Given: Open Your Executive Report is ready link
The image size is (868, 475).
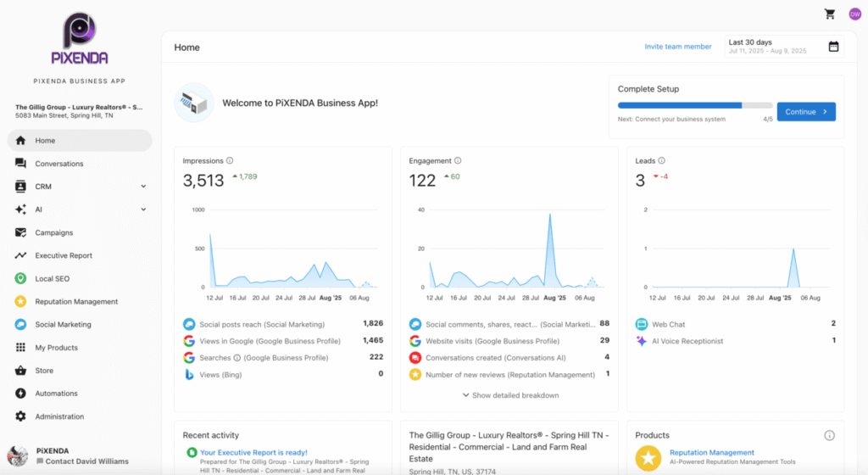Looking at the screenshot, I should (253, 452).
